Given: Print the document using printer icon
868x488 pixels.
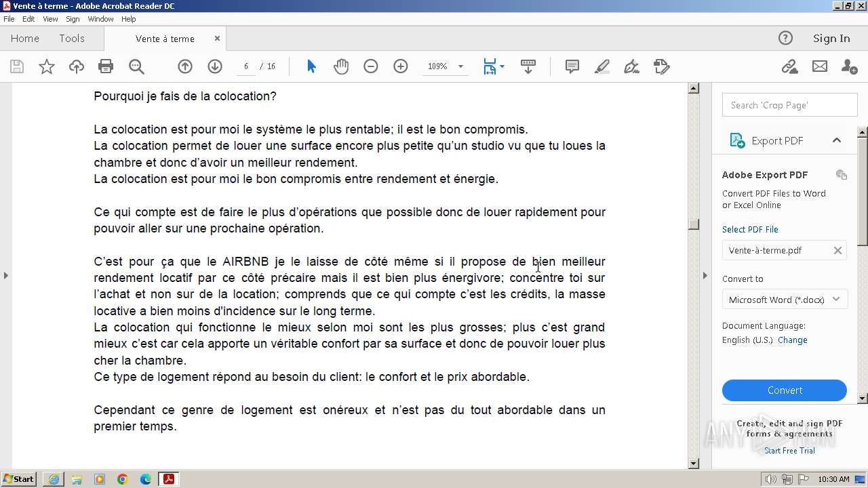Looking at the screenshot, I should [x=106, y=66].
